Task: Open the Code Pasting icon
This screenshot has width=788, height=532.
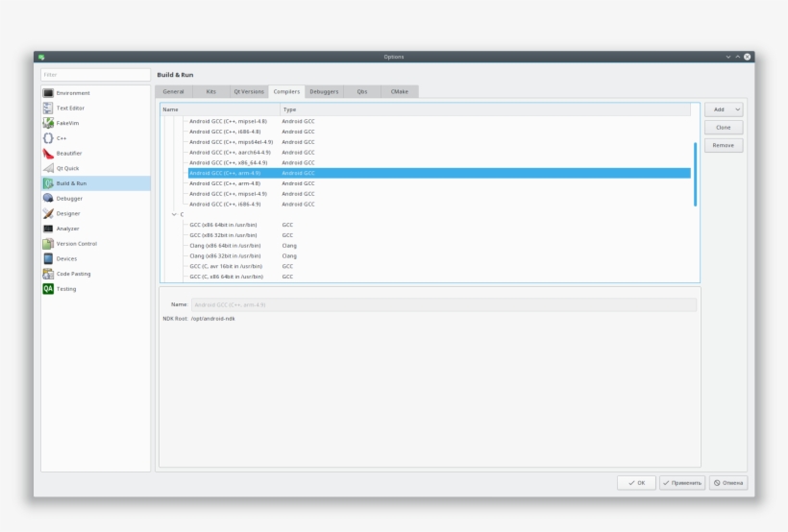Action: pos(48,274)
